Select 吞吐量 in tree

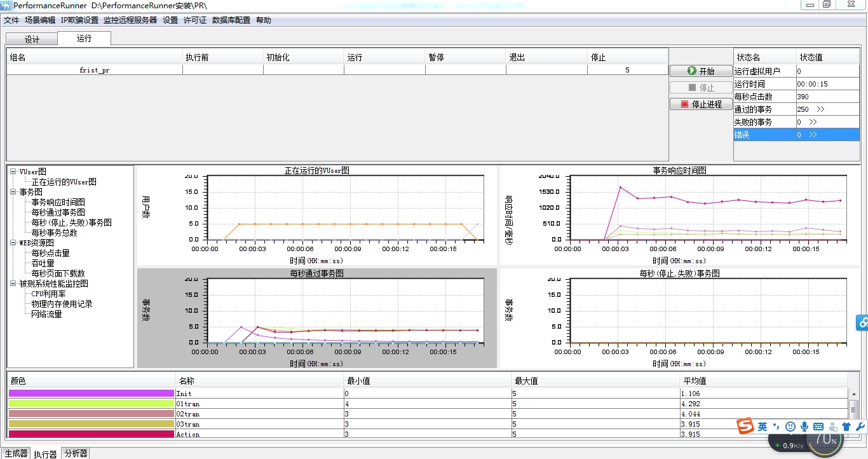(43, 263)
